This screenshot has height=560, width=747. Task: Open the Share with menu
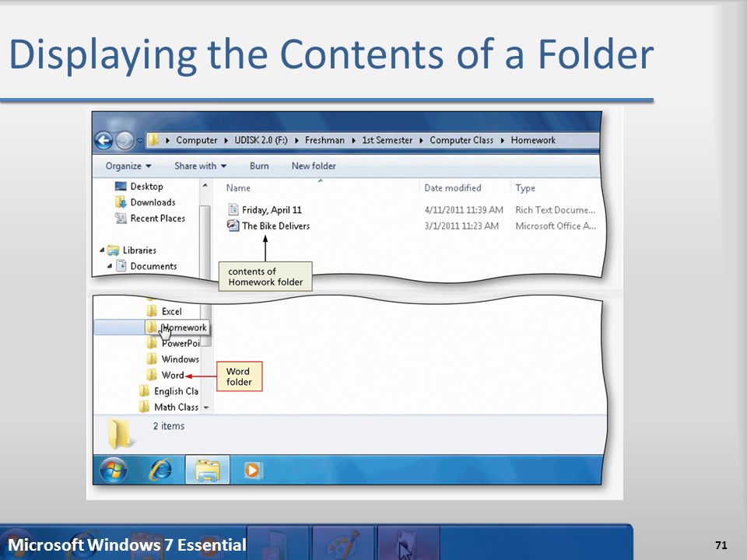[x=200, y=166]
